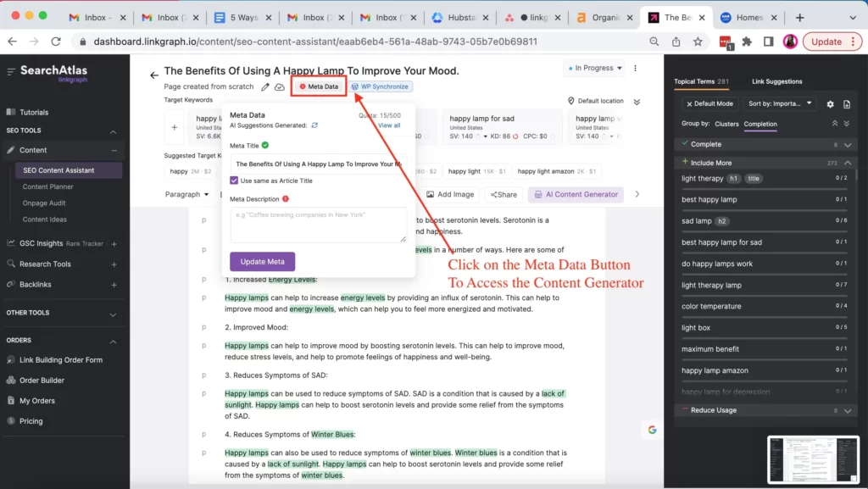Image resolution: width=868 pixels, height=489 pixels.
Task: Click the AI Content Generator button
Action: pos(576,194)
